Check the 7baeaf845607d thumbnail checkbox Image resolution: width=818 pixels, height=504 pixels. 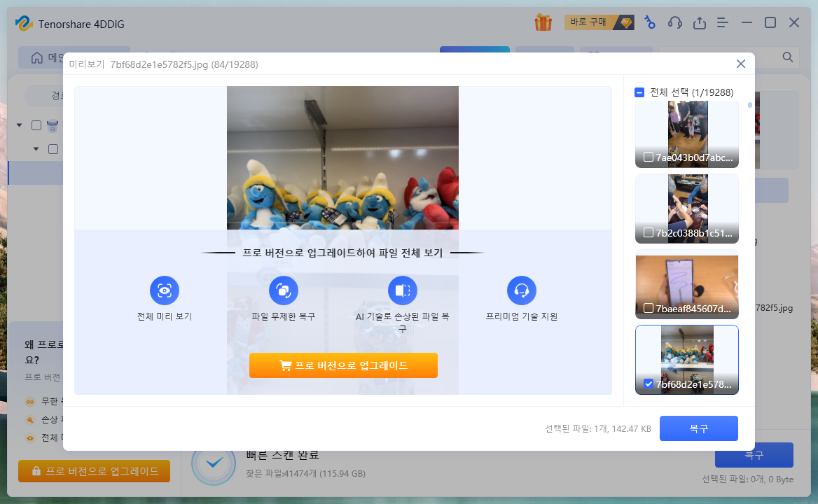(x=648, y=308)
